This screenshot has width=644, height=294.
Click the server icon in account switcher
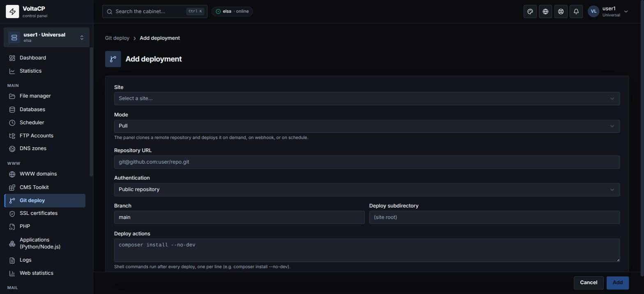tap(14, 37)
